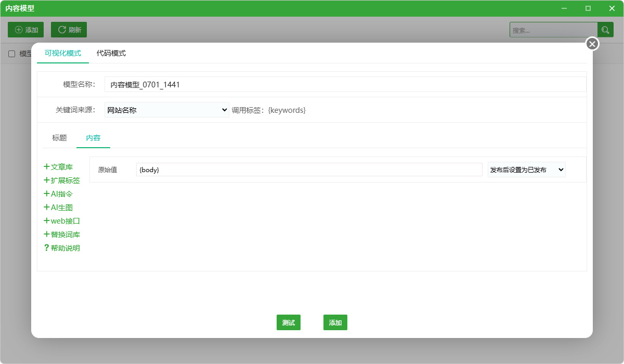Focus the 模型名称 input field
This screenshot has height=364, width=624.
click(x=345, y=84)
